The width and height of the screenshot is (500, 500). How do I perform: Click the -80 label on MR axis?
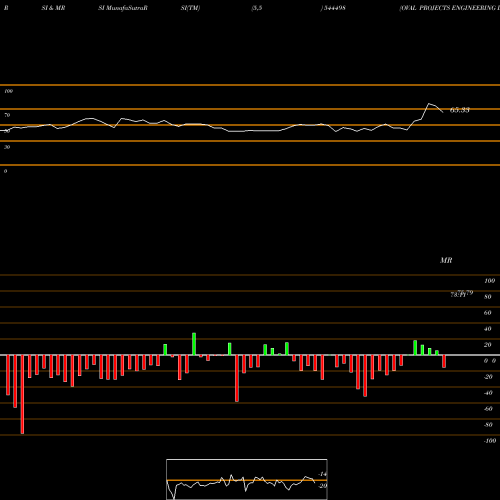pyautogui.click(x=488, y=425)
